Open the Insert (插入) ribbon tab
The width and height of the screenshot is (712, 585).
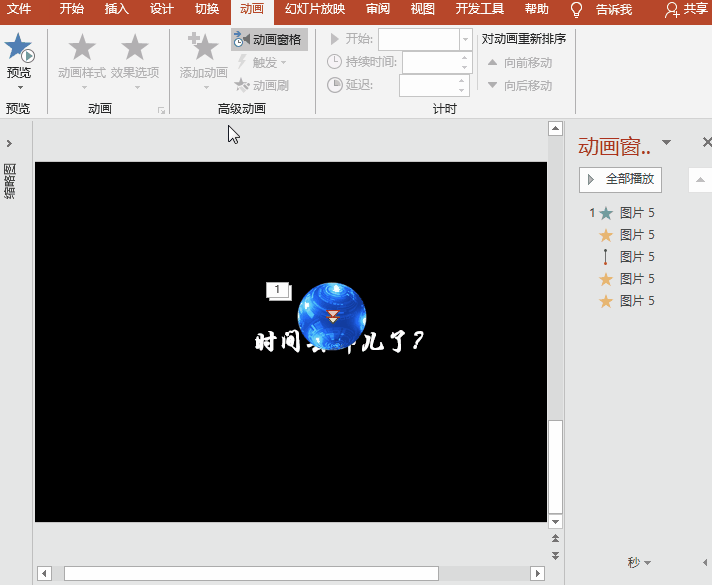pos(117,10)
